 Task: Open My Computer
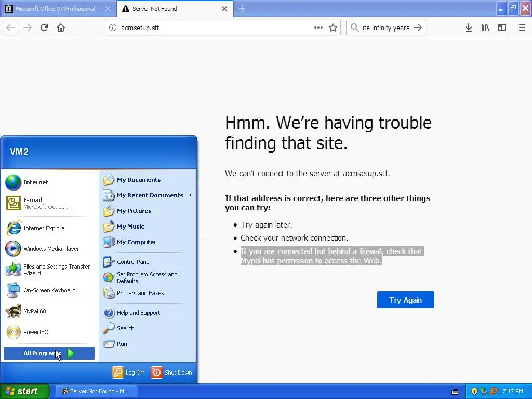click(x=148, y=242)
